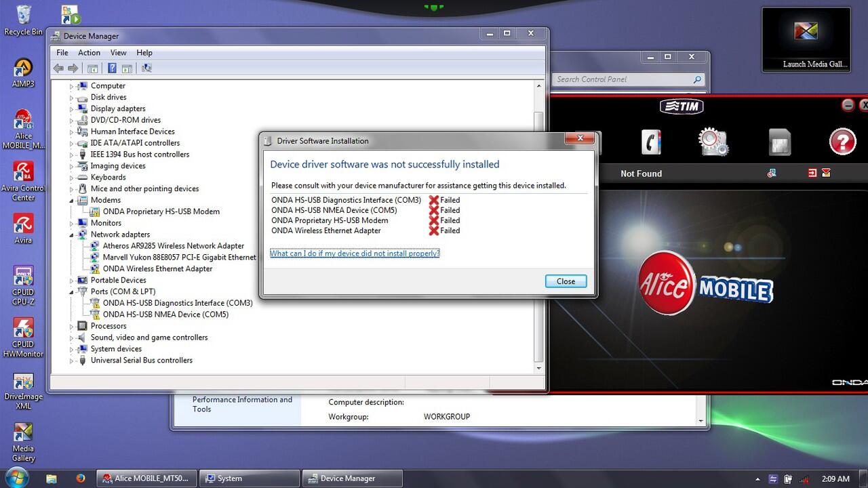Open the View menu
Viewport: 868px width, 488px height.
click(118, 52)
